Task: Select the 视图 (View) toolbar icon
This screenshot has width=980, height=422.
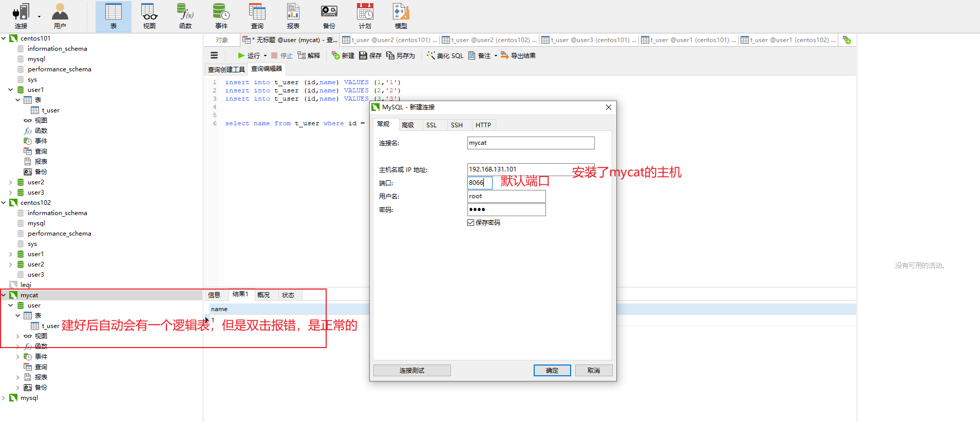Action: [x=149, y=16]
